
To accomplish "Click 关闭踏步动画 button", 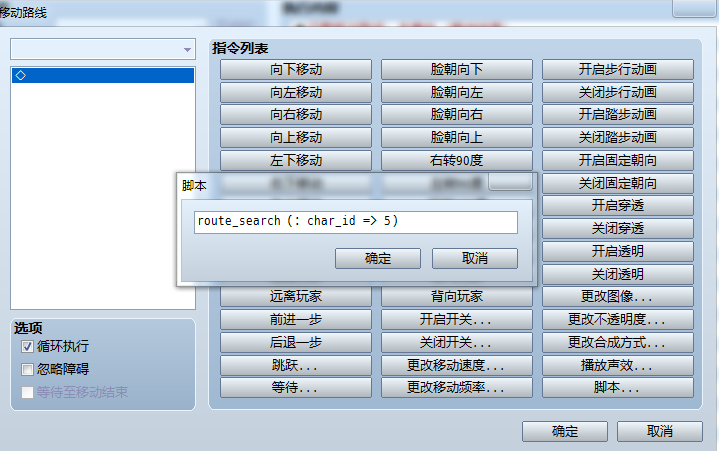I will point(618,138).
